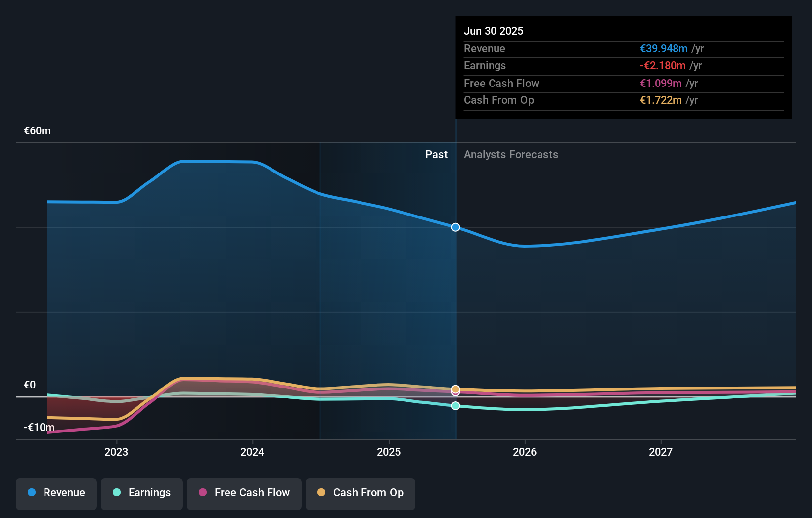The height and width of the screenshot is (518, 812).
Task: Expand the tooltip details panel
Action: (x=623, y=67)
